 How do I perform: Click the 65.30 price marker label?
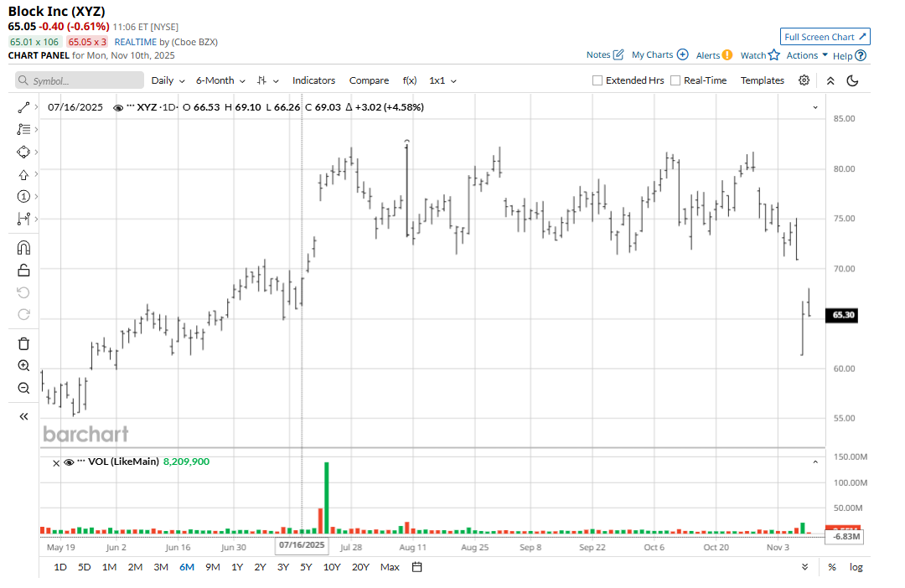coord(843,315)
